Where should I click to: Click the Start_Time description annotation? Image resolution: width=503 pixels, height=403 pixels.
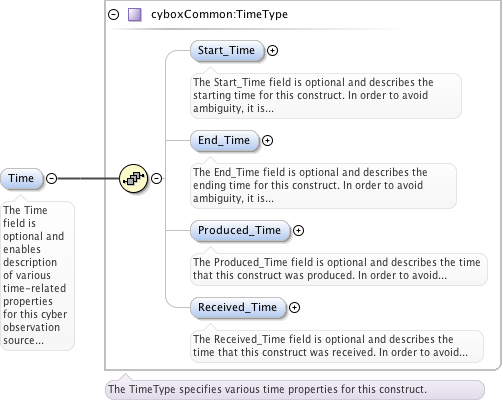pos(326,95)
